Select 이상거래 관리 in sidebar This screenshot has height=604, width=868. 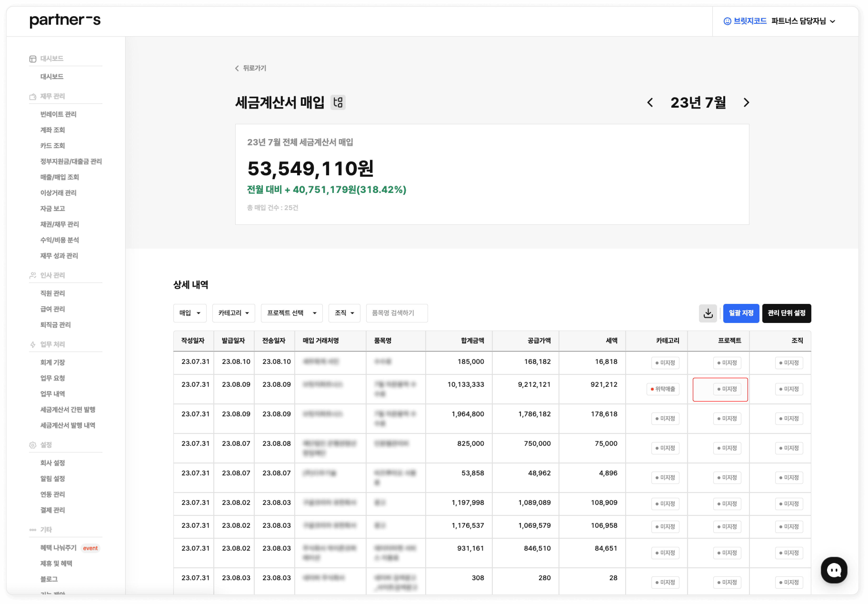pyautogui.click(x=58, y=193)
